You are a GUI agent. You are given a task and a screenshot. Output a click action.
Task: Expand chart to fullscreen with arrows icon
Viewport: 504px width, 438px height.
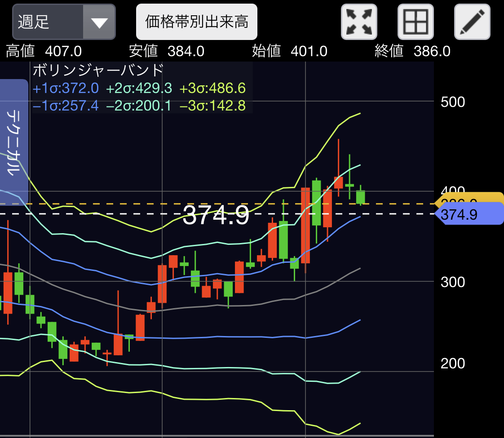pos(359,22)
